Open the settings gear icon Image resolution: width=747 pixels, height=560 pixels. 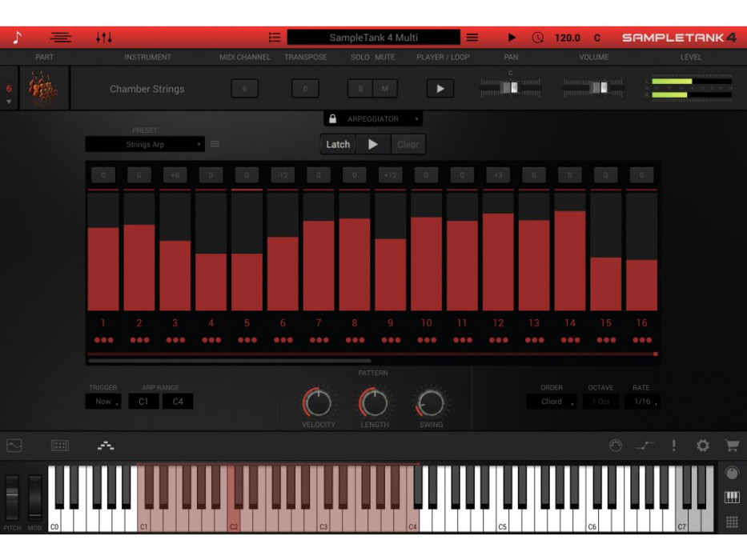coord(703,446)
